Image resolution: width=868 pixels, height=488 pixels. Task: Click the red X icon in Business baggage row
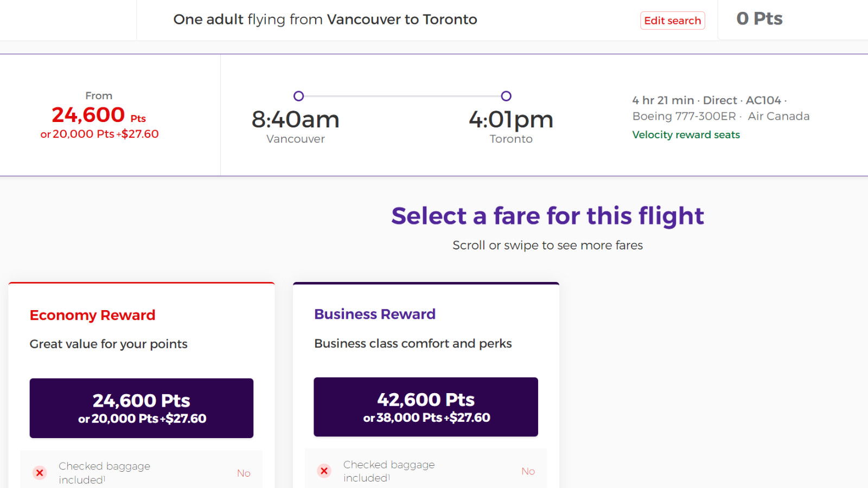click(x=324, y=471)
